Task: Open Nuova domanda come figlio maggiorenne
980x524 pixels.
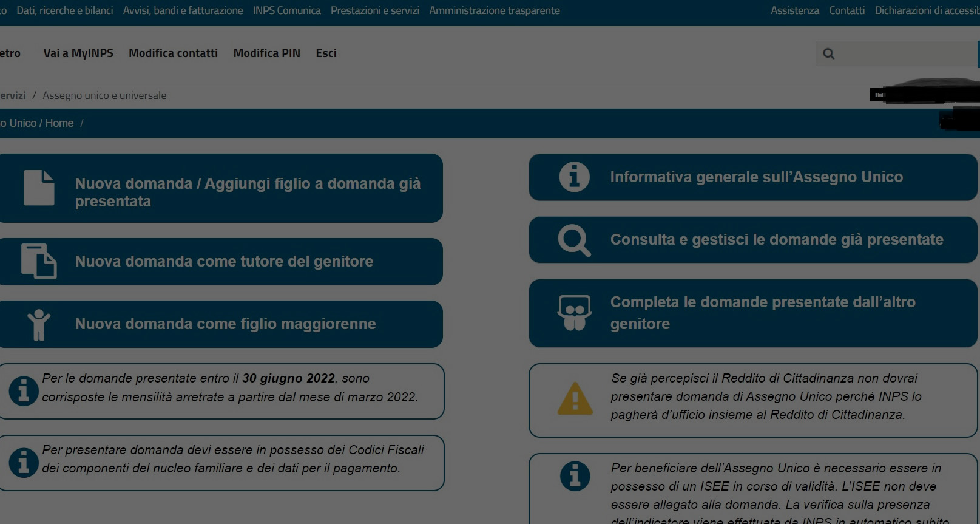Action: coord(221,324)
